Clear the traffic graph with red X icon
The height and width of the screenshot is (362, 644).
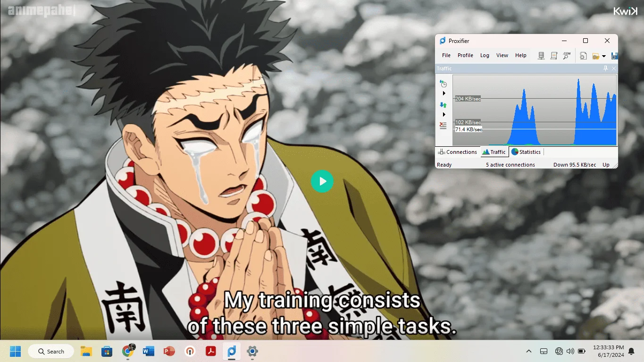tap(443, 126)
